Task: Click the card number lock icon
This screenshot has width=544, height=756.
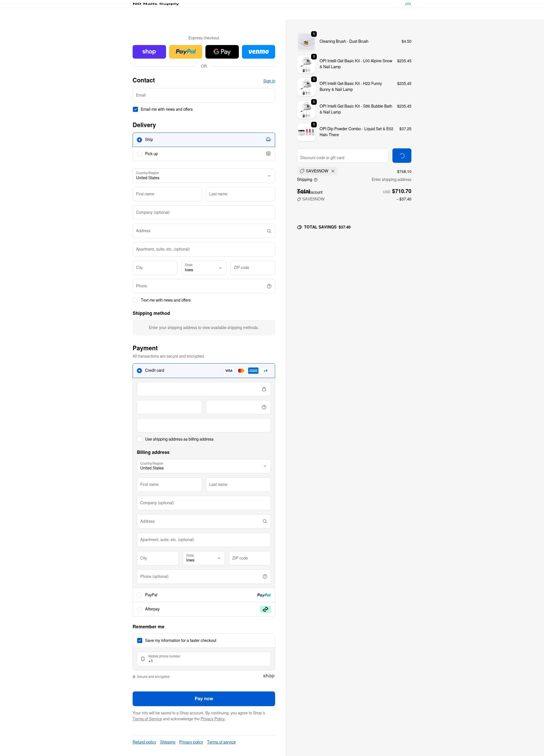Action: pyautogui.click(x=264, y=389)
